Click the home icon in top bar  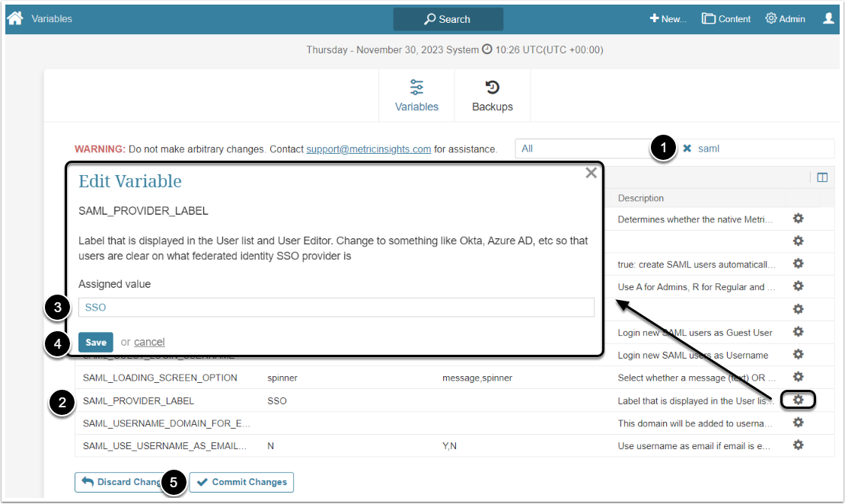click(x=14, y=18)
